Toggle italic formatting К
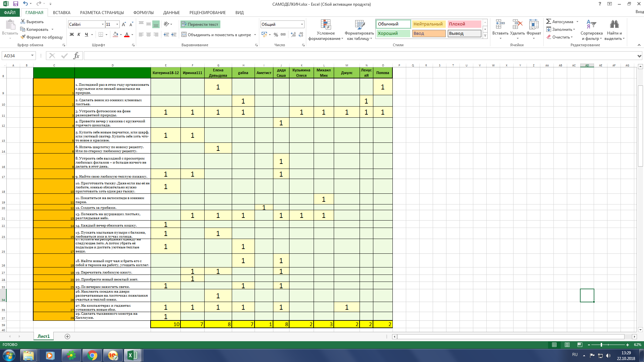 (79, 35)
